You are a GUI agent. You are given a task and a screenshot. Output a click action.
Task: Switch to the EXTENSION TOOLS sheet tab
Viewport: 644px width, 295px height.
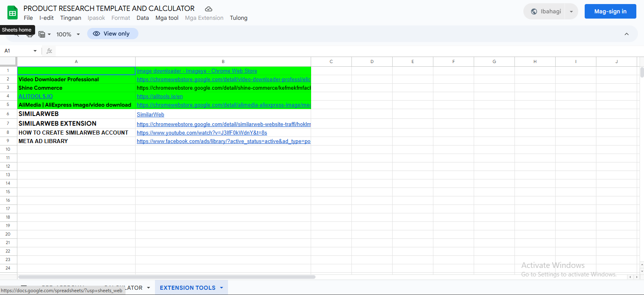click(x=188, y=288)
